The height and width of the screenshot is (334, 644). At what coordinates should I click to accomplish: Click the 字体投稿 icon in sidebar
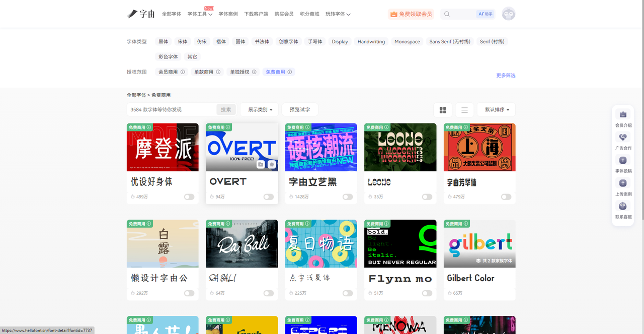(623, 160)
